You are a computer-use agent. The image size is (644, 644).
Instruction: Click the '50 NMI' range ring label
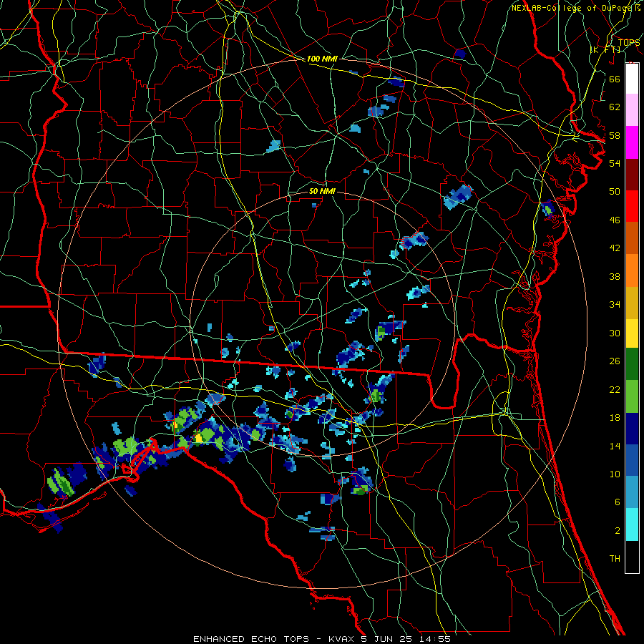pos(322,191)
